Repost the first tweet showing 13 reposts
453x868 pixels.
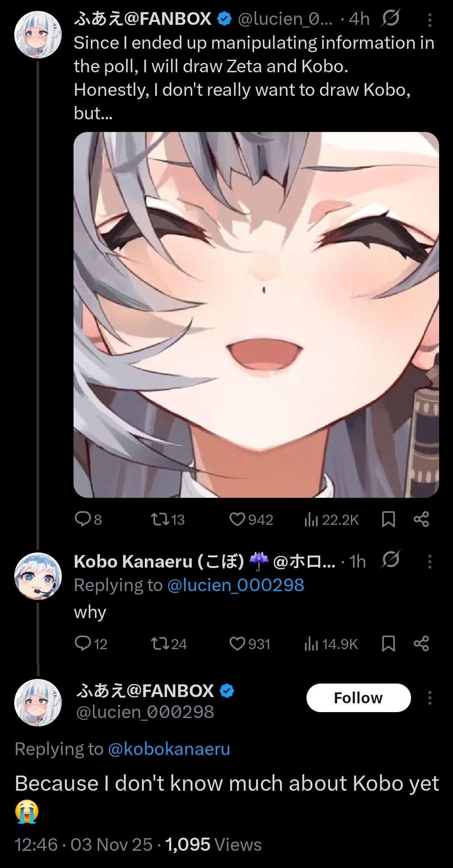tap(168, 520)
